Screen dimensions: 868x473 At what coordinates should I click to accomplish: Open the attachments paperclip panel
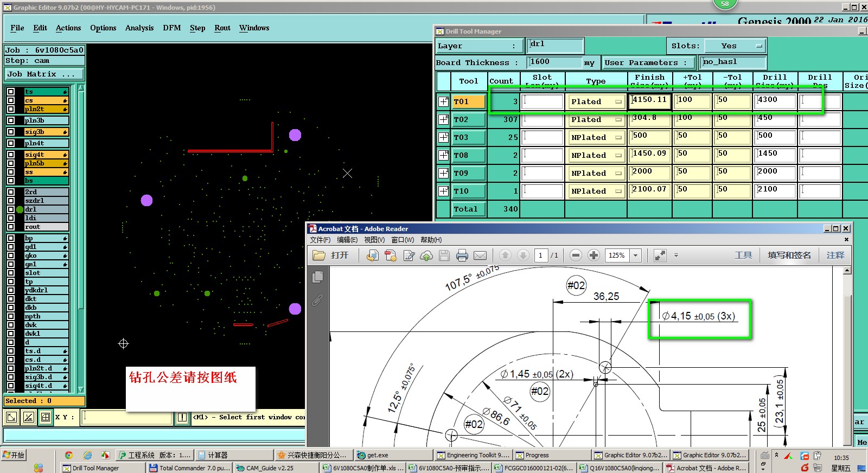318,300
